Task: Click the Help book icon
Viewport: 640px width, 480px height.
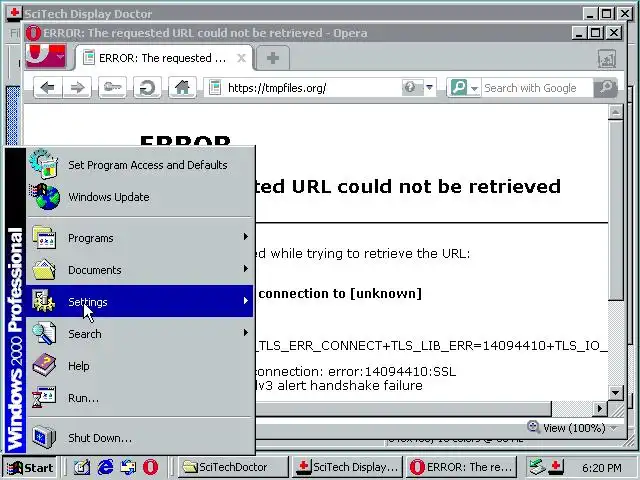Action: [44, 365]
